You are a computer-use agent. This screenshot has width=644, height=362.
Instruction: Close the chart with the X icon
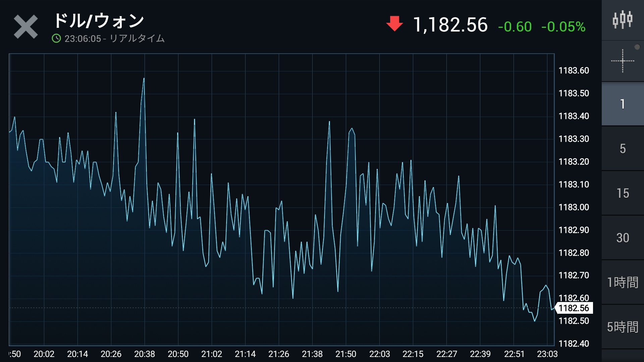click(25, 27)
